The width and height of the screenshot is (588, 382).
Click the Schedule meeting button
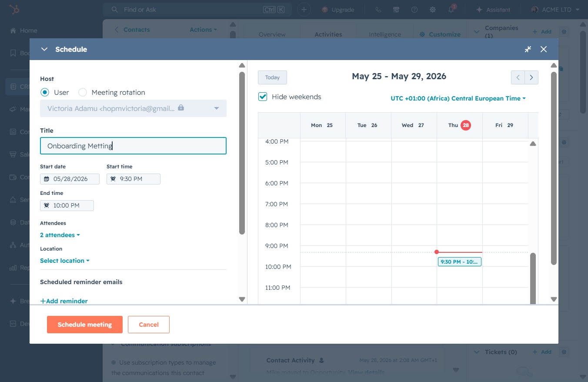(x=85, y=325)
